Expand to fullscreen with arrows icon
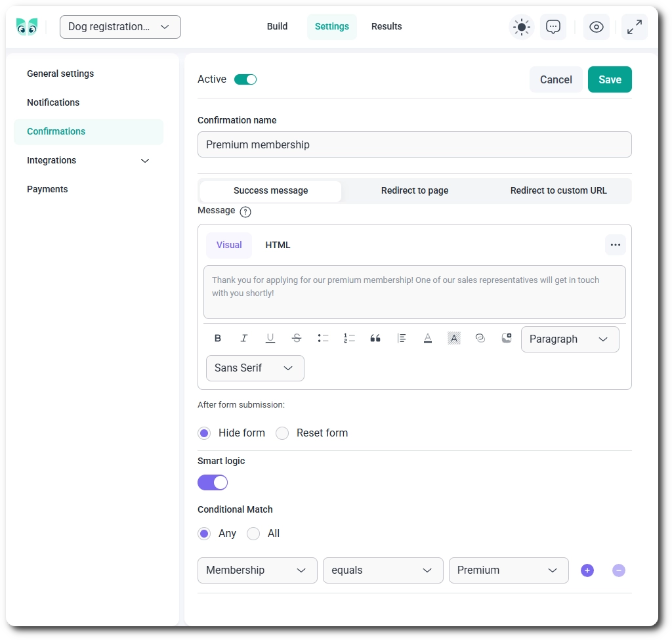The image size is (672, 640). tap(635, 27)
